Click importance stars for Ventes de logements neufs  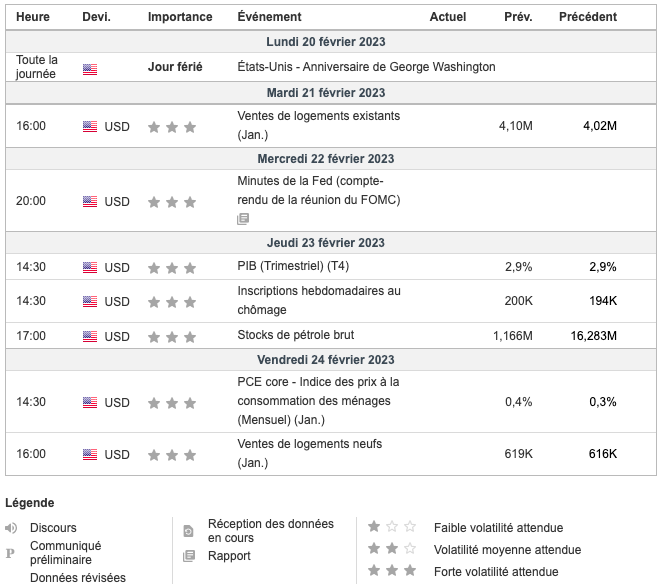click(172, 455)
